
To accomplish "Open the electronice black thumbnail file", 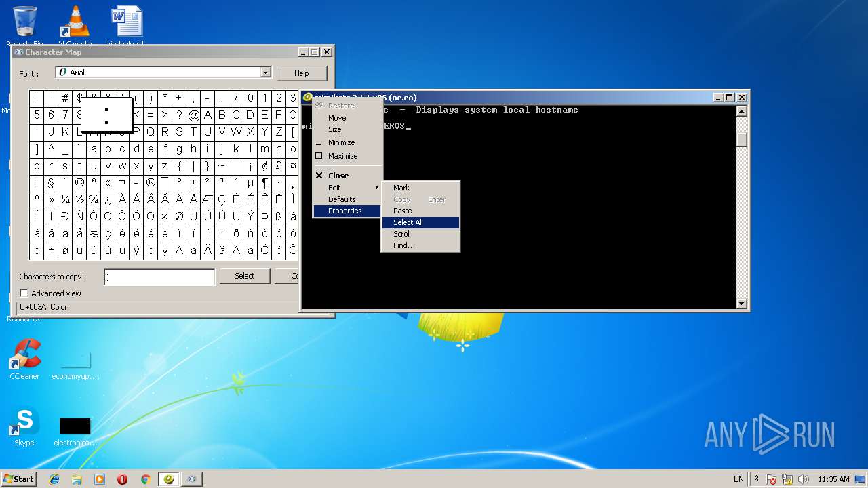I will (x=75, y=431).
